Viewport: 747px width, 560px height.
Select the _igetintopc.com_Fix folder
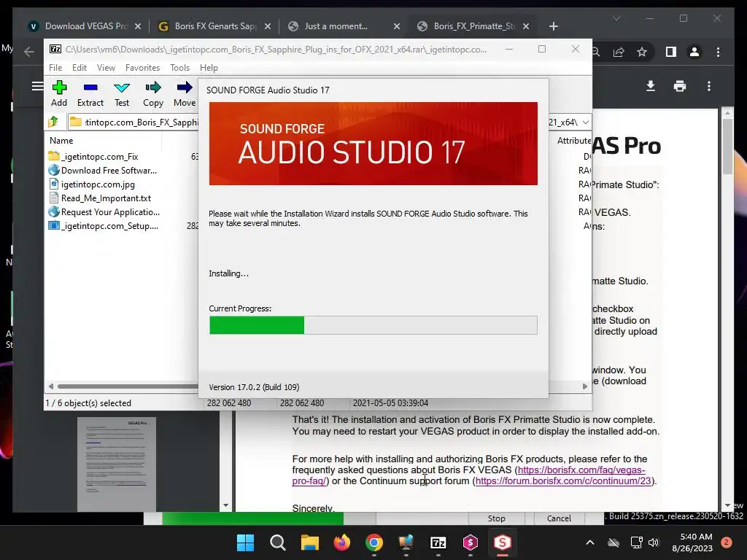pos(100,156)
